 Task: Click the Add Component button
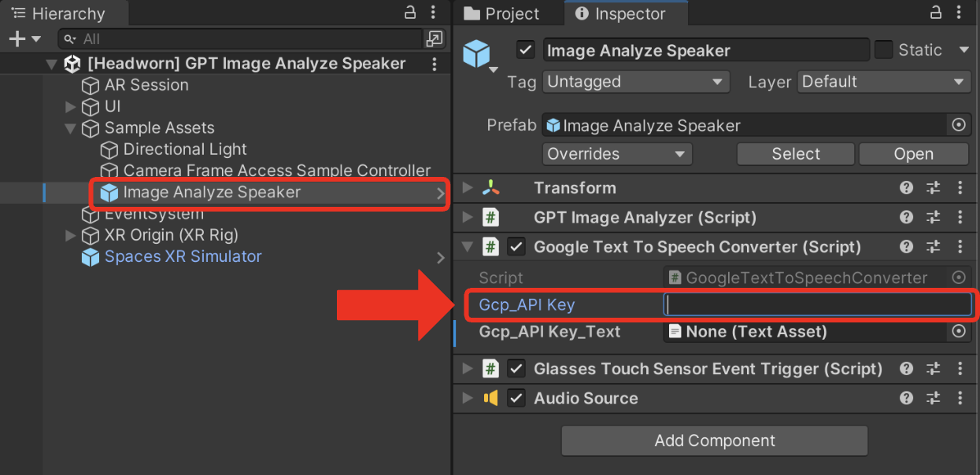click(715, 441)
